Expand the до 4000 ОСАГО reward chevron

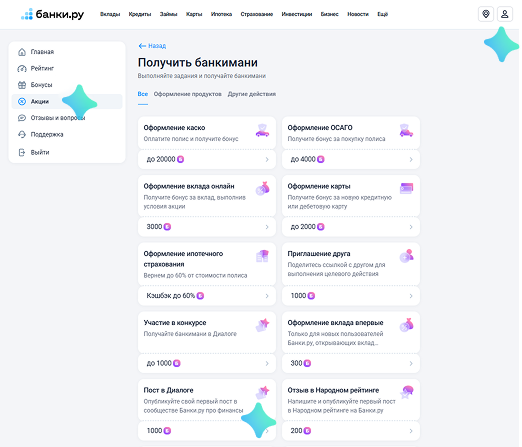point(411,160)
